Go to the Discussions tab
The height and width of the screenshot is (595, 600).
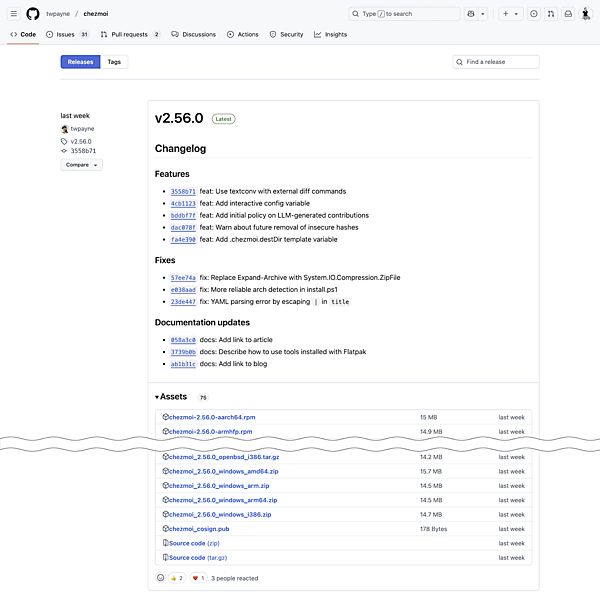coord(194,34)
